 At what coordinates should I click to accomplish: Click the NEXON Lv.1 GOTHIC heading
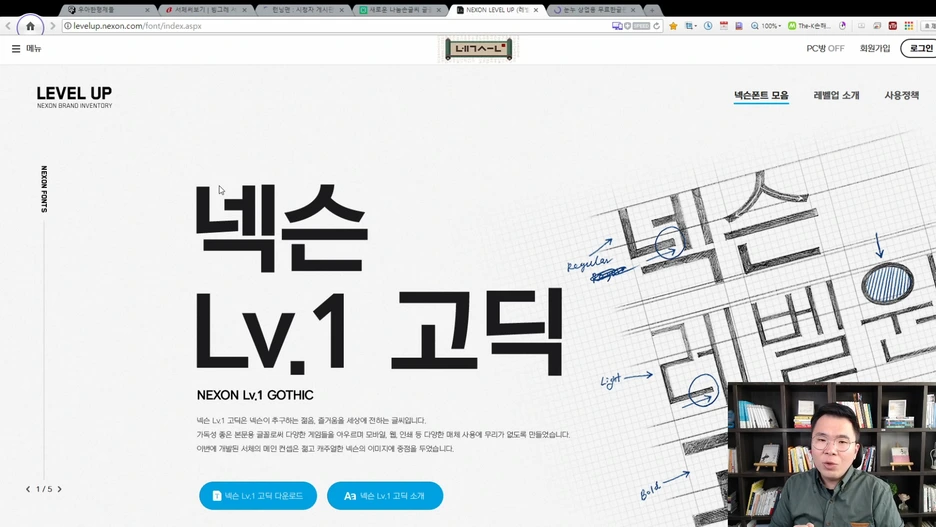pos(255,395)
